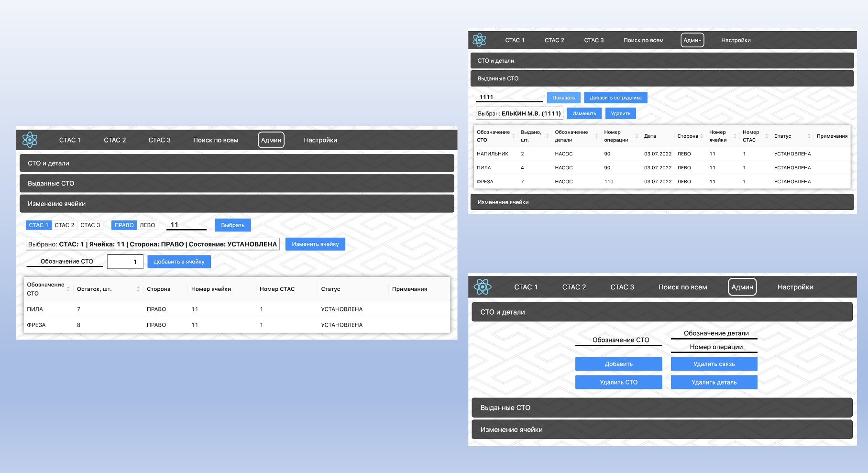Click Удалить button next to Изменить
The height and width of the screenshot is (473, 868).
point(621,113)
